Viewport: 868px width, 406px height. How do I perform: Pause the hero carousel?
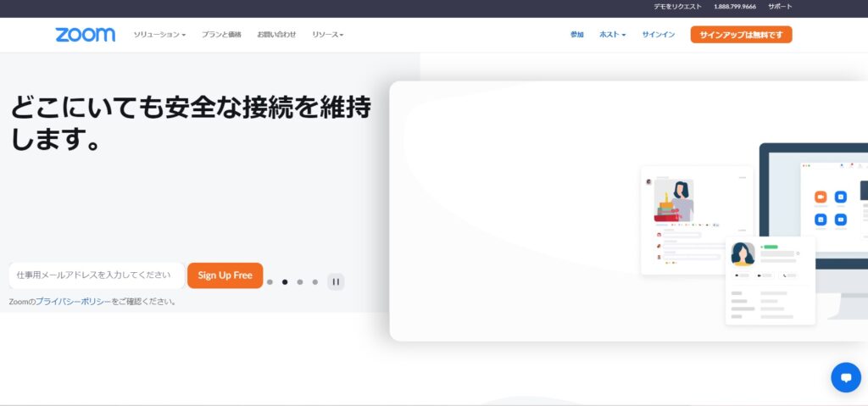[x=336, y=281]
